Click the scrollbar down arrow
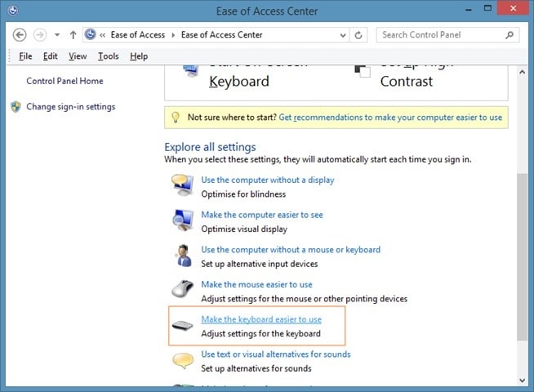 pyautogui.click(x=522, y=381)
